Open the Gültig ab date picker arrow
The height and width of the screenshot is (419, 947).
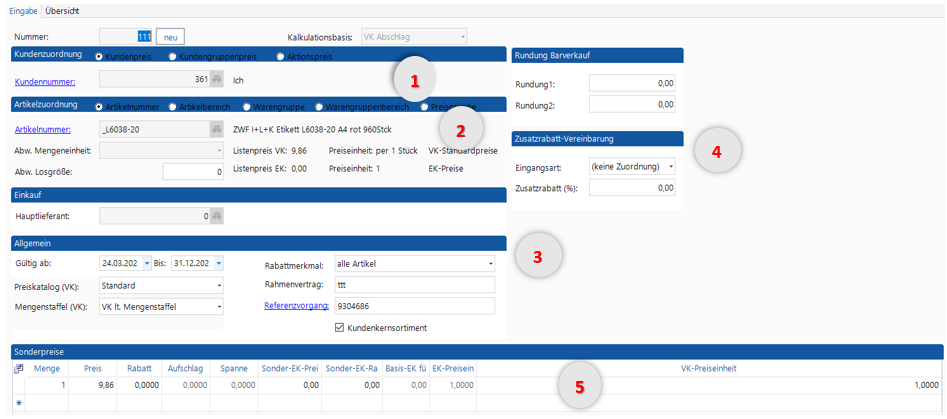click(147, 263)
